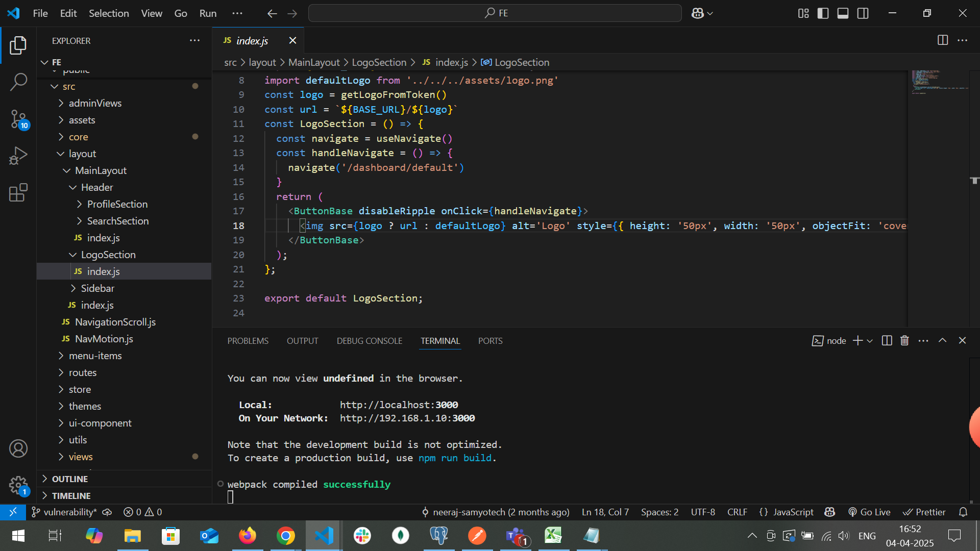Toggle the bottom Panel layout button
The width and height of the screenshot is (980, 551).
tap(843, 13)
